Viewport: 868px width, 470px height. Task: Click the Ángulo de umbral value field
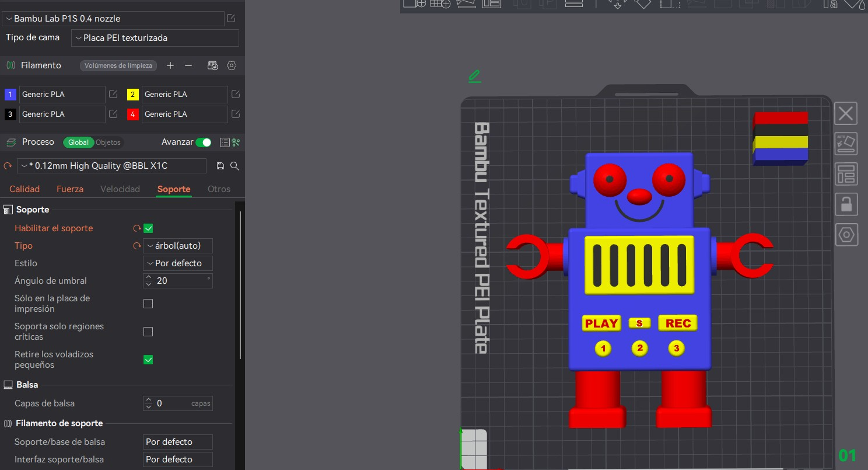178,281
